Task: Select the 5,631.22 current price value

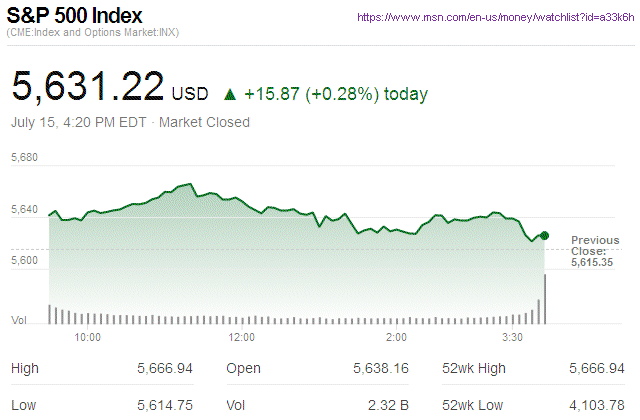Action: pyautogui.click(x=88, y=88)
